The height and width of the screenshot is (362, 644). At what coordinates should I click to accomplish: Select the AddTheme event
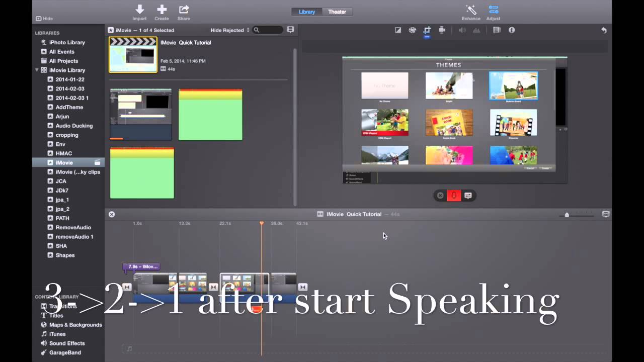pyautogui.click(x=69, y=107)
